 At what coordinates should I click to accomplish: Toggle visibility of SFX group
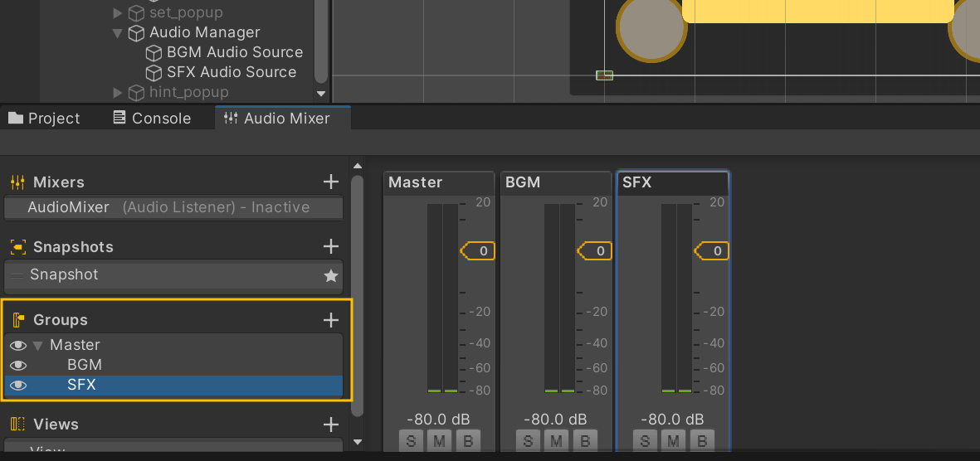pyautogui.click(x=18, y=386)
